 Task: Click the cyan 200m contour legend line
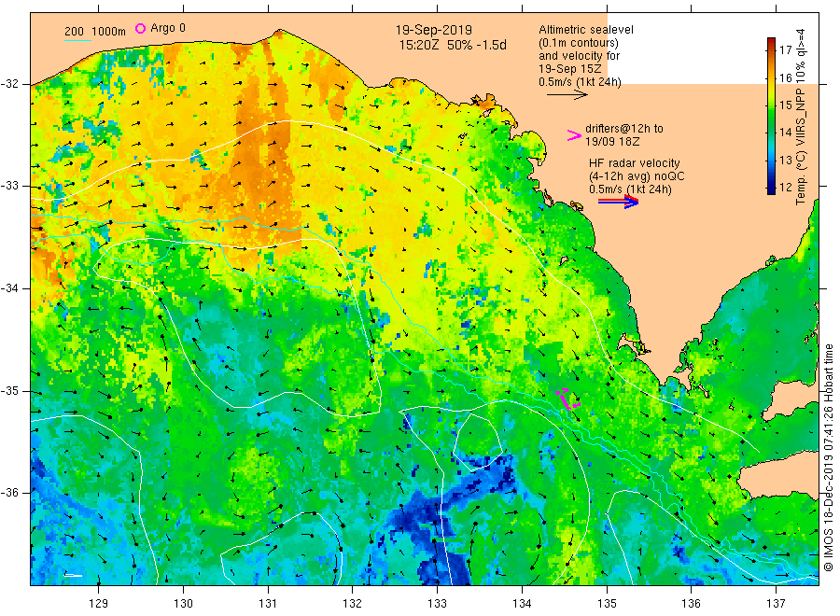77,40
